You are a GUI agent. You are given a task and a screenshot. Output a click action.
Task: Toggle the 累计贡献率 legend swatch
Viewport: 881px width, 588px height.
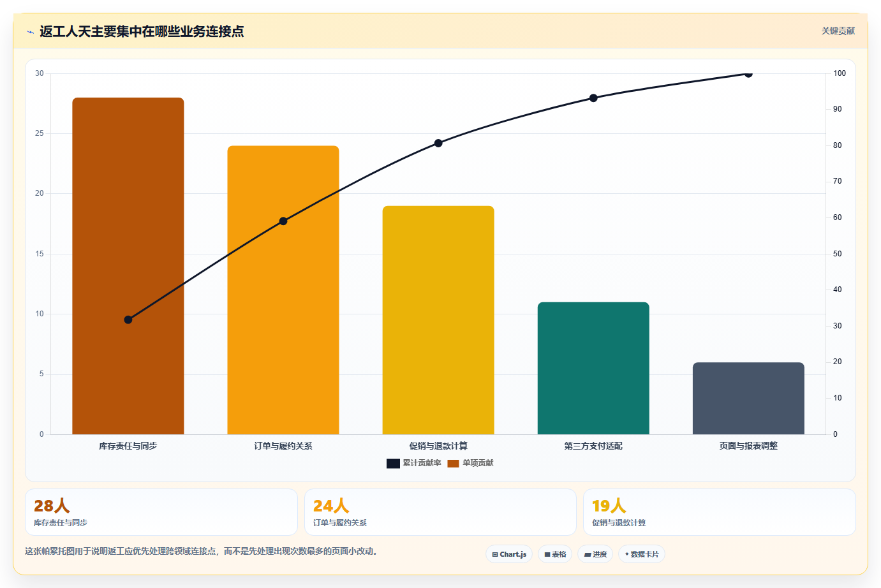point(393,464)
